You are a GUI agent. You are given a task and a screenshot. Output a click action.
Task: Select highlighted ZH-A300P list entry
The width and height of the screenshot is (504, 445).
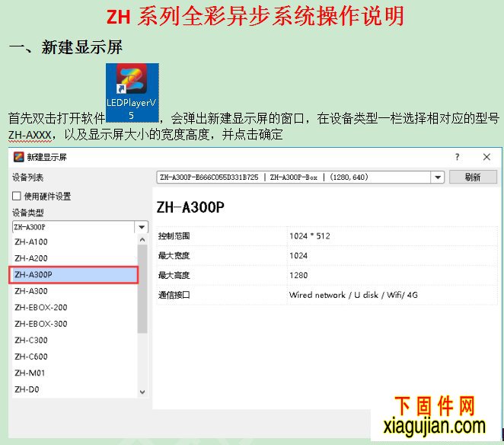74,275
